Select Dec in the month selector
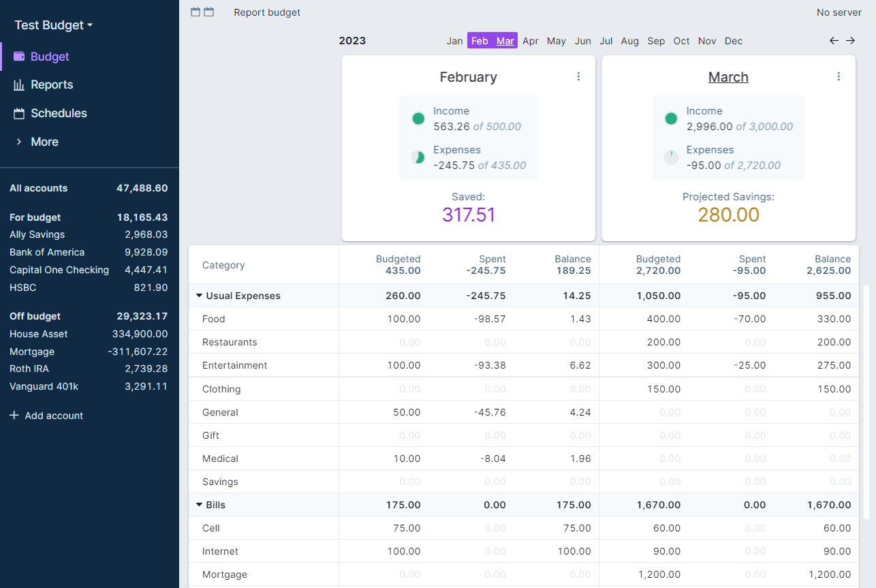This screenshot has height=588, width=876. coord(734,41)
